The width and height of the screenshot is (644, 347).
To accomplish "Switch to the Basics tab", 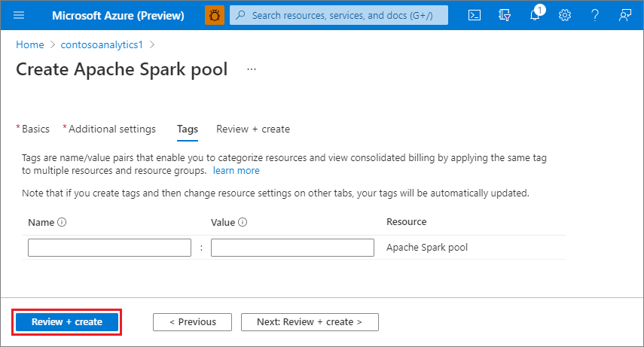I will tap(35, 129).
